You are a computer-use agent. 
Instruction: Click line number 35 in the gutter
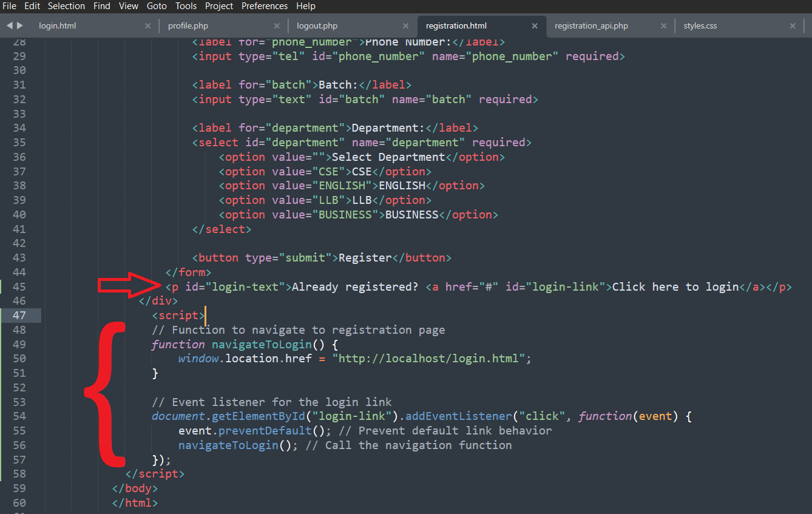(x=19, y=143)
